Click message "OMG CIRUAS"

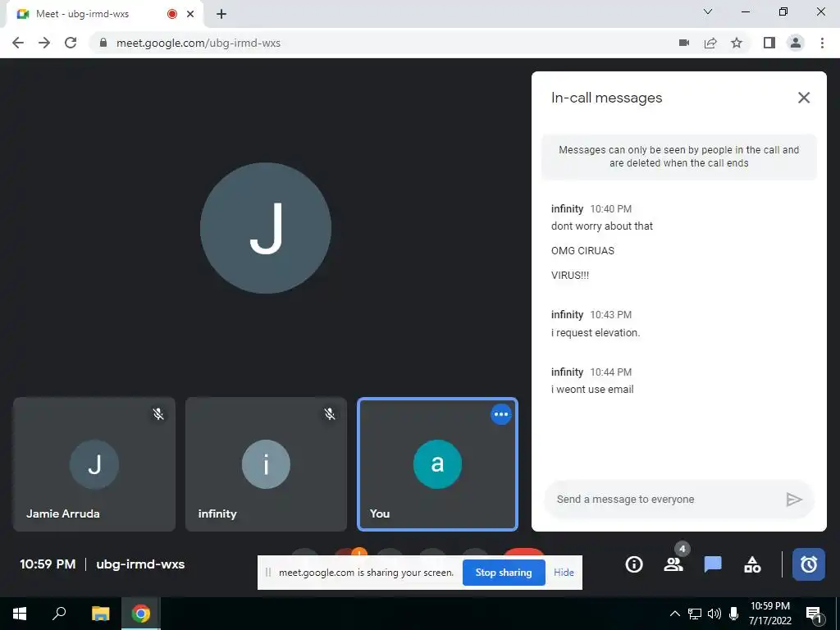582,251
